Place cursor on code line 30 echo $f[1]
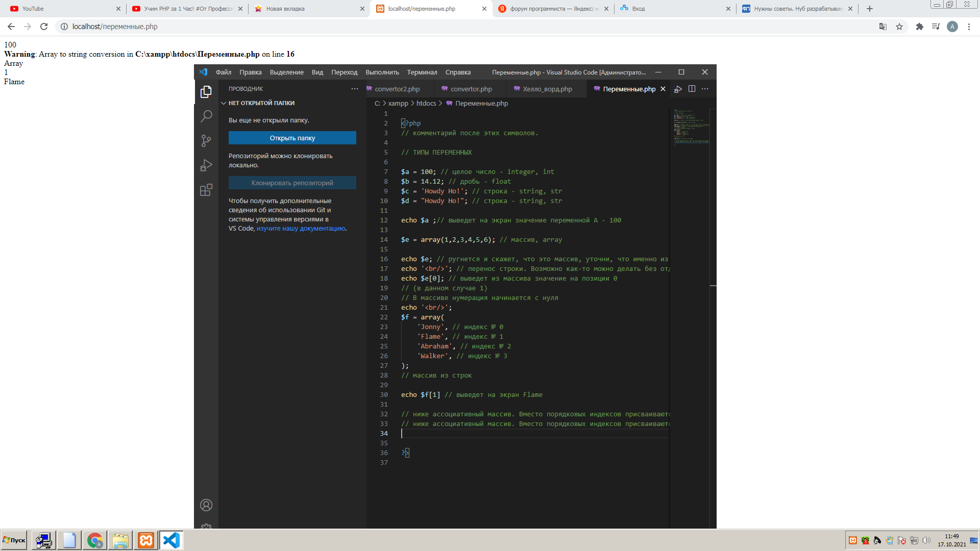This screenshot has width=980, height=551. pyautogui.click(x=471, y=395)
